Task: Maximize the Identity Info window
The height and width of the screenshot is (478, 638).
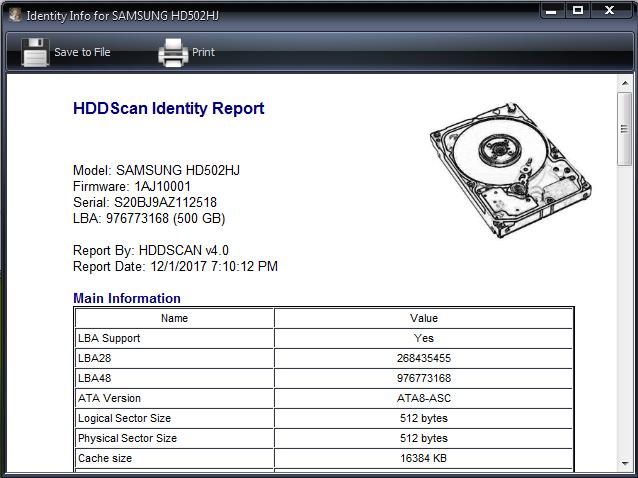Action: point(578,11)
